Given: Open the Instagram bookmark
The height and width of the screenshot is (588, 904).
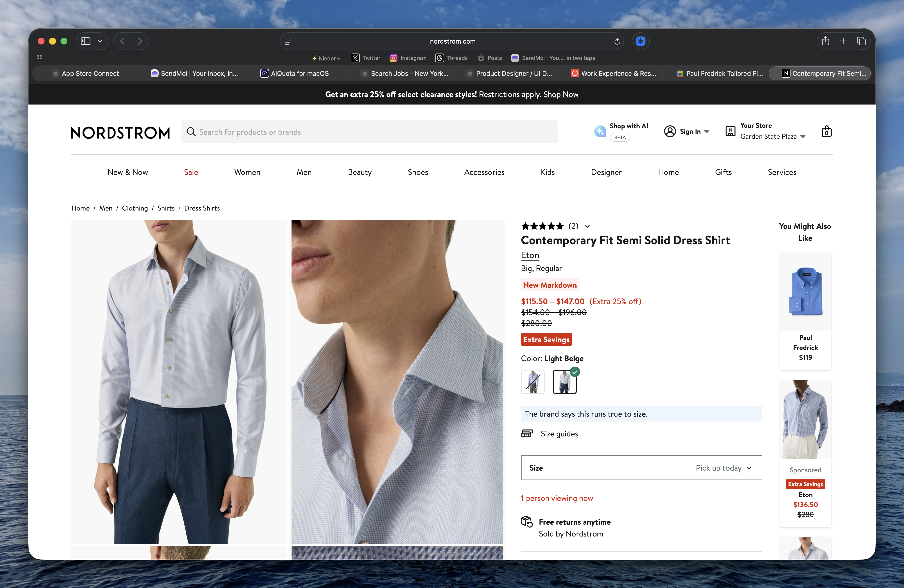Looking at the screenshot, I should point(408,58).
